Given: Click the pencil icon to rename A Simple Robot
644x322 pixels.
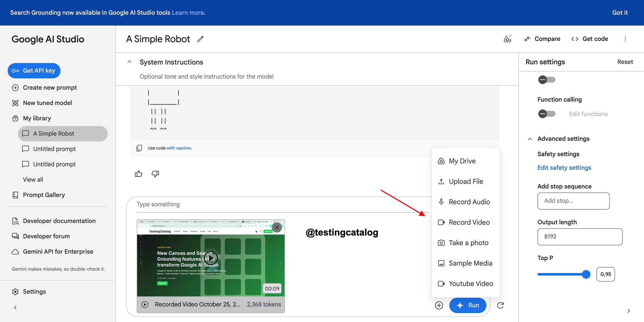Looking at the screenshot, I should coord(200,39).
